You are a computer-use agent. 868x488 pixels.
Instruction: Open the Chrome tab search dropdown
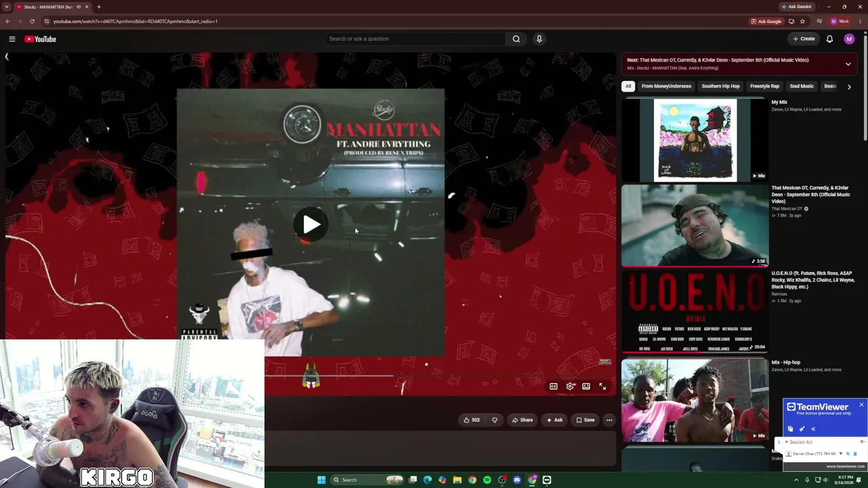(7, 7)
